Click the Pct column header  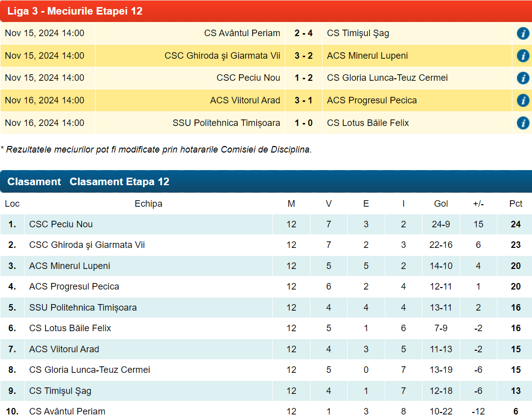coord(515,204)
